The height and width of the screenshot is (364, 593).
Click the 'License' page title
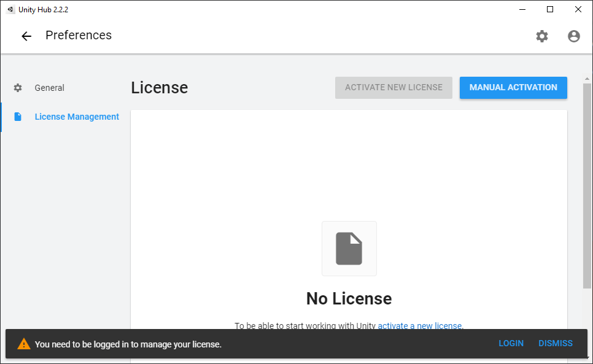tap(159, 88)
